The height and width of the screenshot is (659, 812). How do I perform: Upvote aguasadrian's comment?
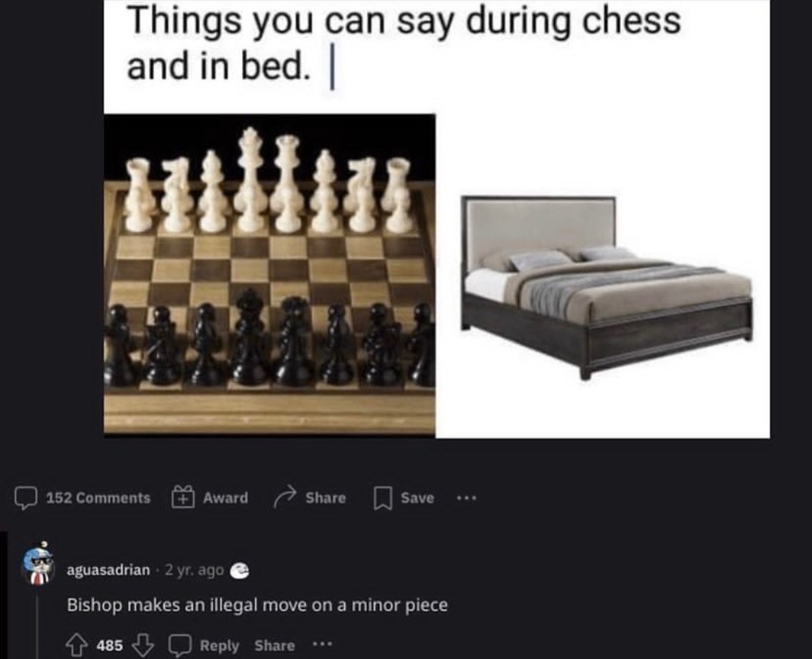(x=77, y=645)
